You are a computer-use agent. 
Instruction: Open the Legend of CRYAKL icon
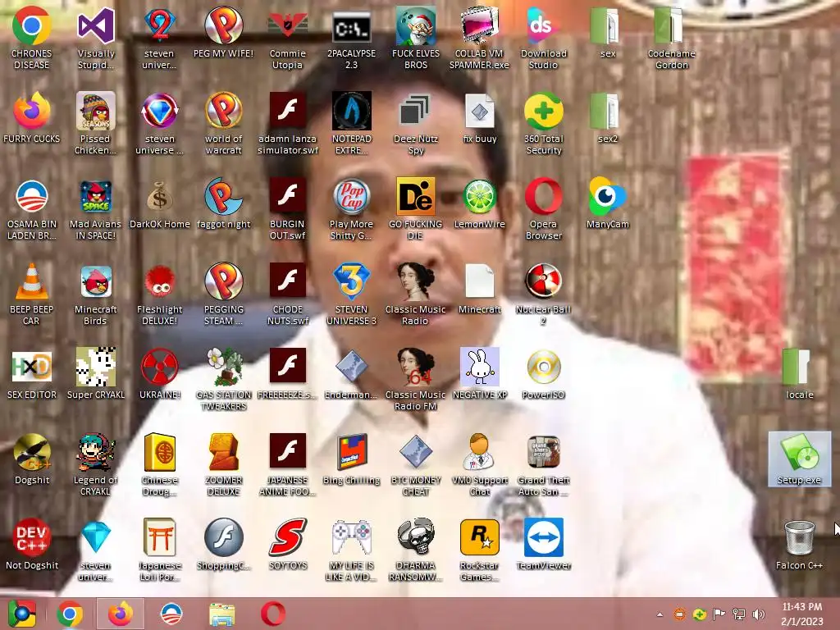click(x=96, y=464)
